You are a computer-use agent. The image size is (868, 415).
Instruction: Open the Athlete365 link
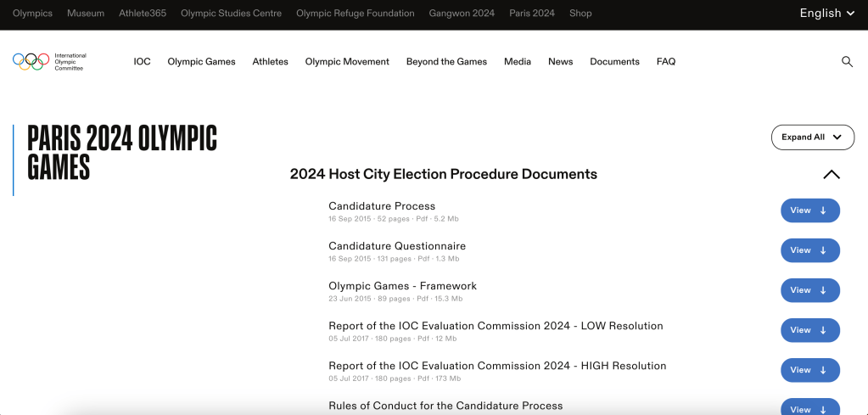click(143, 14)
